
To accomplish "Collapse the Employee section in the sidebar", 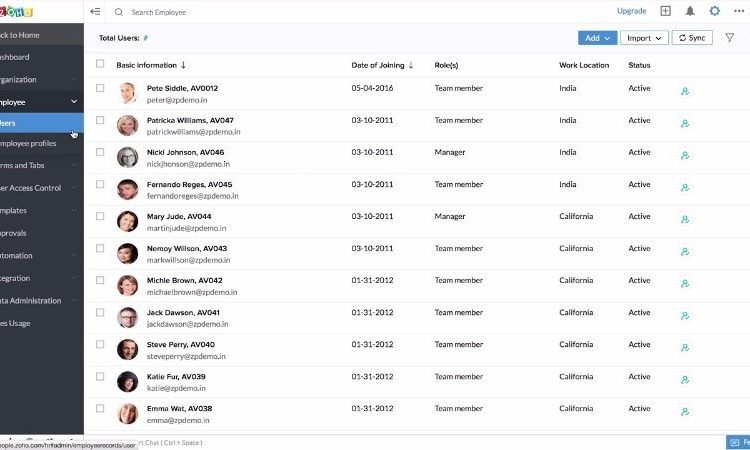I will point(73,101).
